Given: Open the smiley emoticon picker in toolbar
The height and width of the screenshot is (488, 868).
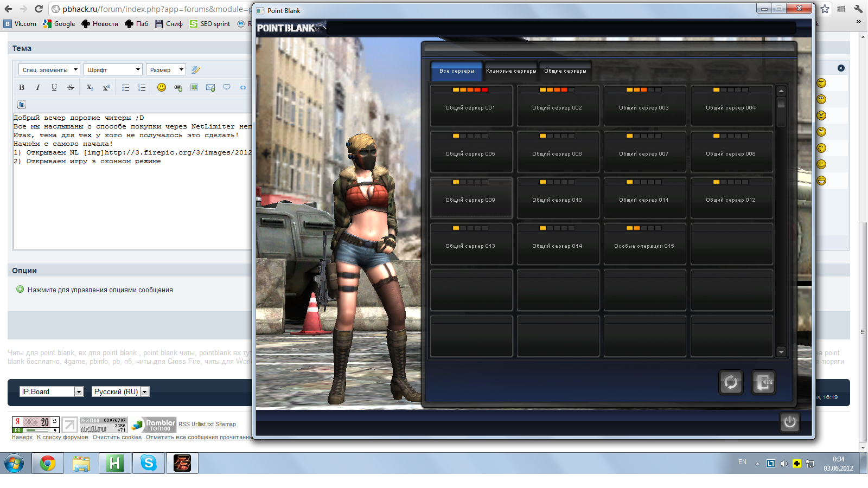Looking at the screenshot, I should [162, 87].
